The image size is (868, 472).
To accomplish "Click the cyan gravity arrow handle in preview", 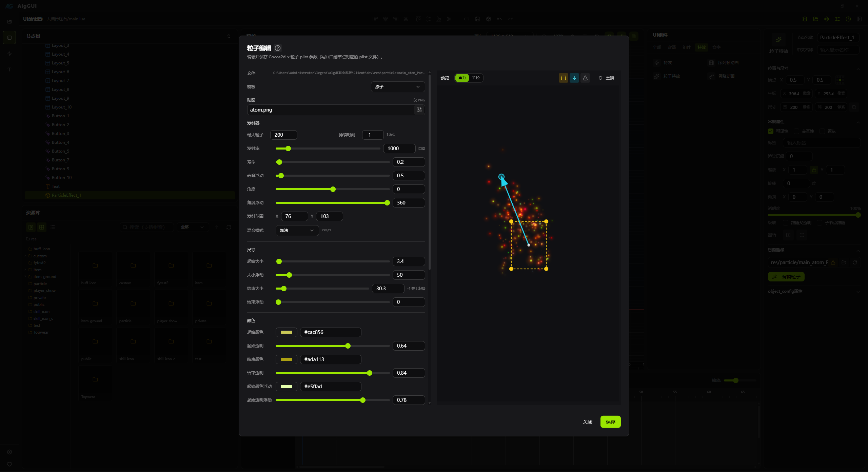I will click(501, 177).
